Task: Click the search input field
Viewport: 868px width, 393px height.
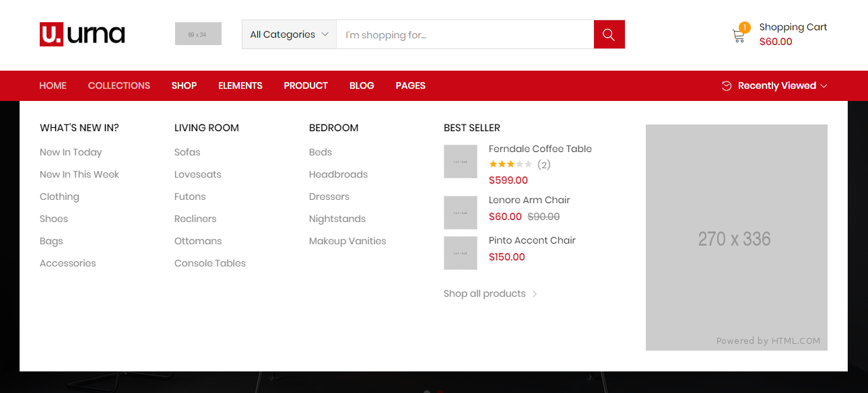Action: tap(465, 34)
